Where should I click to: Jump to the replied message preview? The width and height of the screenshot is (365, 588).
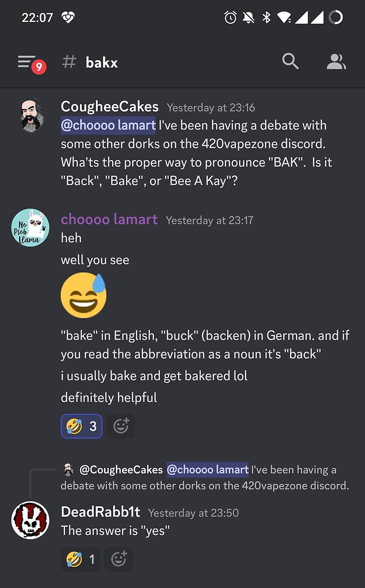(x=205, y=478)
